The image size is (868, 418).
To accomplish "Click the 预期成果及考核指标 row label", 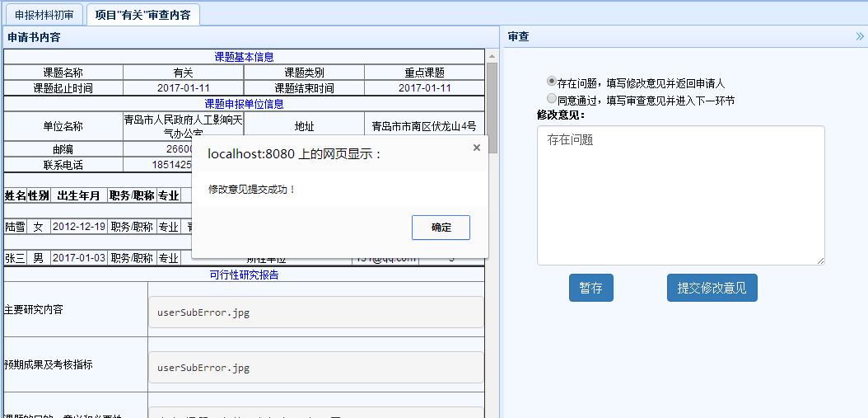I will 48,364.
